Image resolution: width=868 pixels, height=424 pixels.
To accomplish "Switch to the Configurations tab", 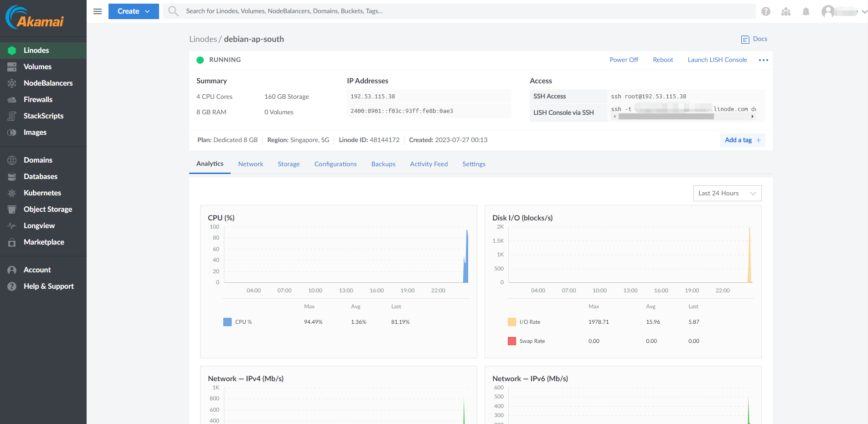I will click(336, 164).
